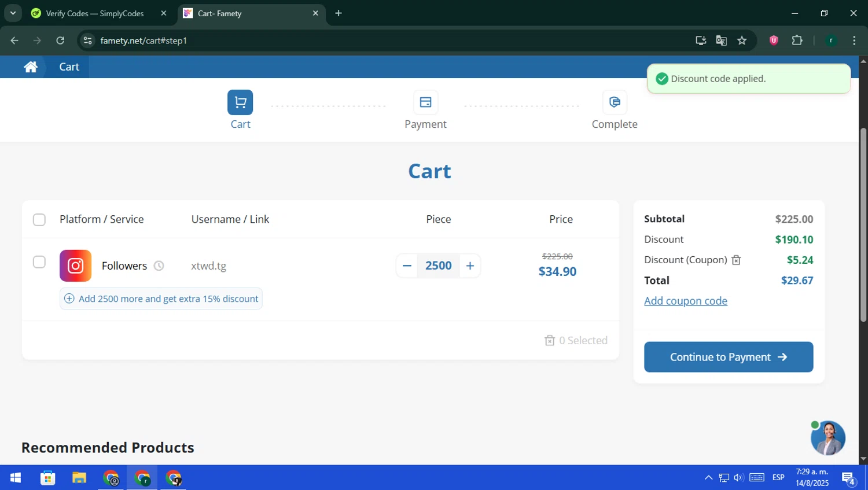Click the clock icon beside Followers
The height and width of the screenshot is (490, 868).
pos(159,266)
